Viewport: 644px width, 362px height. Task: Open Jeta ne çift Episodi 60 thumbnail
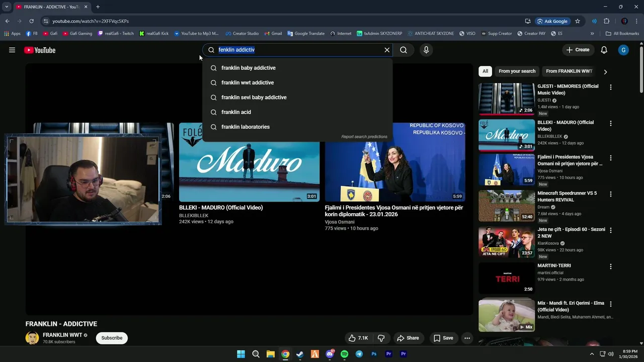(x=507, y=242)
